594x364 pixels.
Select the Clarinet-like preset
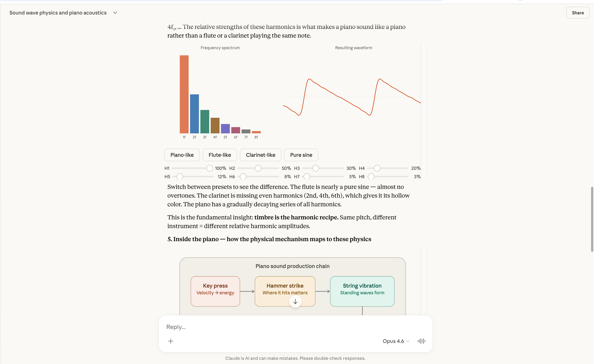(x=260, y=155)
